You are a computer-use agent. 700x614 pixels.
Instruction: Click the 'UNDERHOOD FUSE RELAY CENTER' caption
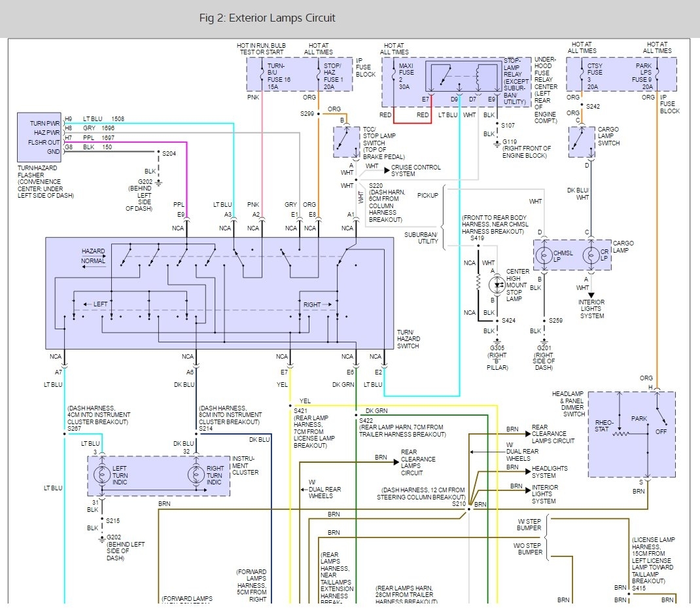pyautogui.click(x=546, y=90)
